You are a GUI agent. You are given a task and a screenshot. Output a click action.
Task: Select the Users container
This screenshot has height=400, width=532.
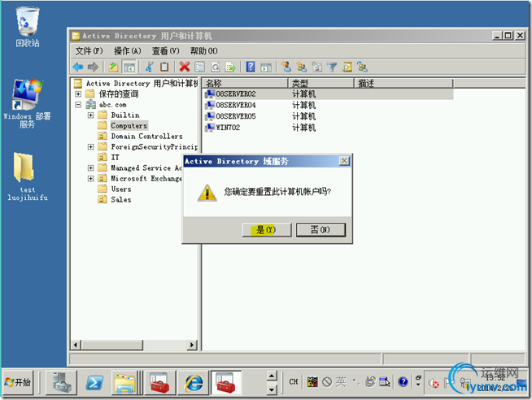coord(120,189)
